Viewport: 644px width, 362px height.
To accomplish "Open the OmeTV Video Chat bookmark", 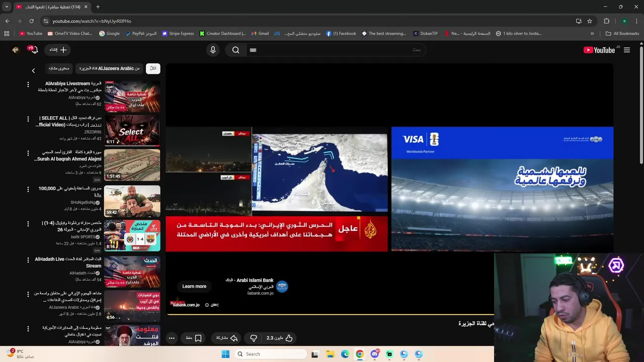I will pyautogui.click(x=70, y=34).
